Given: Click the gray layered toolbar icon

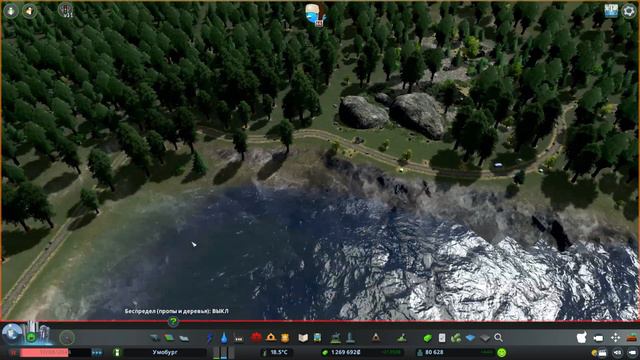Looking at the screenshot, I should (484, 338).
